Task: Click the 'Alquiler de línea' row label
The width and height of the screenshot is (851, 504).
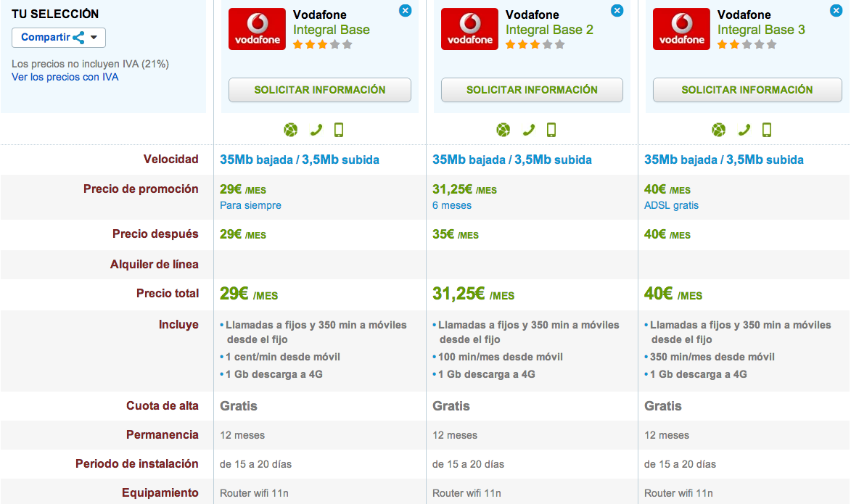Action: 154,264
